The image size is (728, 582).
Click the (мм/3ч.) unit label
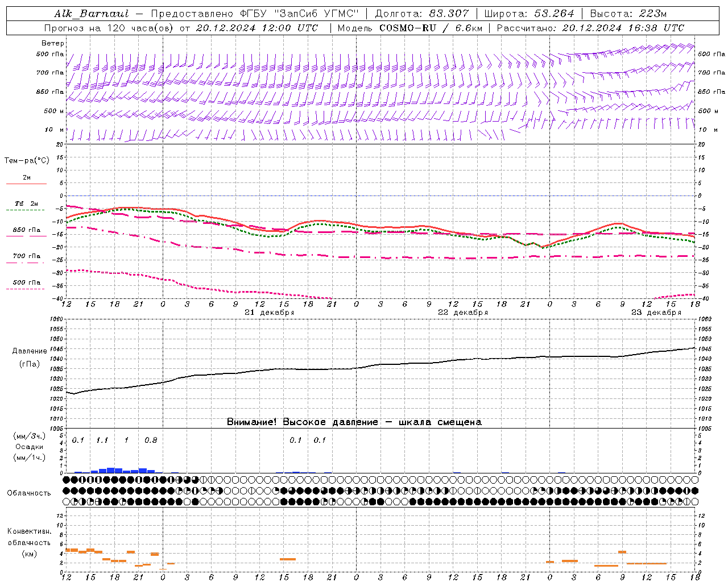(x=29, y=436)
